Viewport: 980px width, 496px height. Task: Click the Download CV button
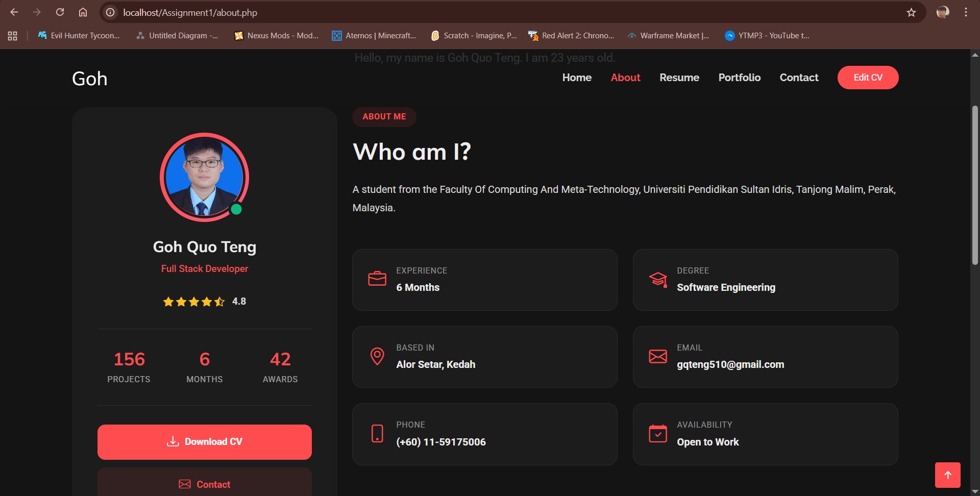point(205,442)
